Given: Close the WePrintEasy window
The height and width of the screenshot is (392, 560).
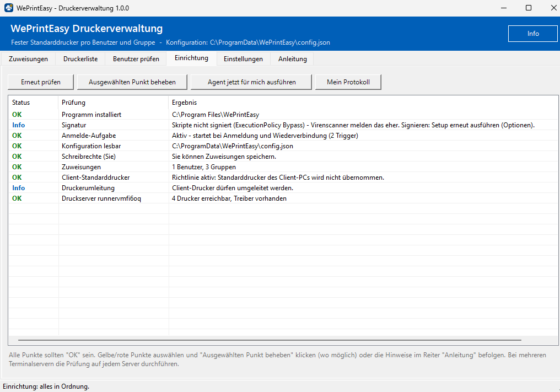Looking at the screenshot, I should coord(553,8).
